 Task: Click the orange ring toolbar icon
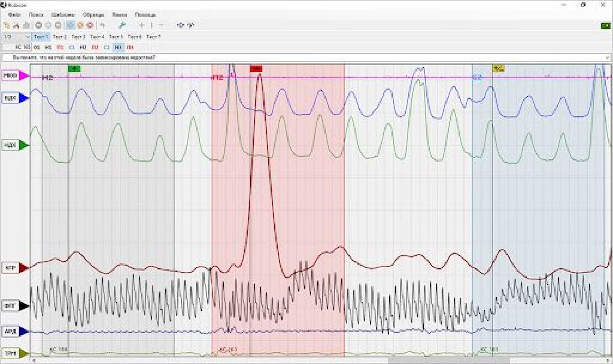tap(80, 25)
